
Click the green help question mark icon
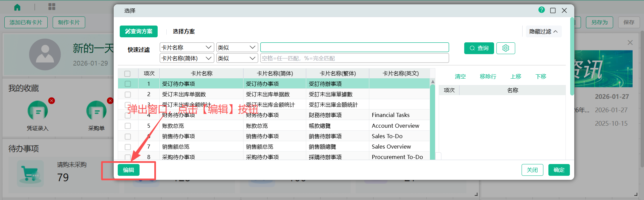[x=541, y=10]
